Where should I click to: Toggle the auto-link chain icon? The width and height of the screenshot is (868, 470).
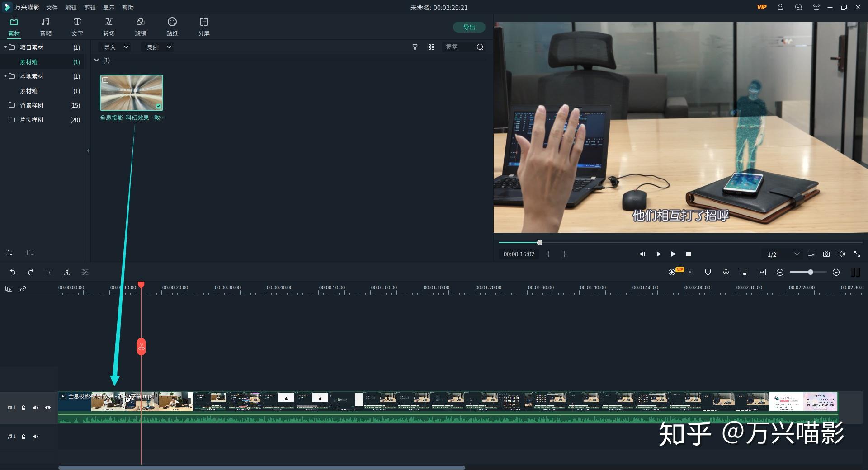[x=23, y=289]
